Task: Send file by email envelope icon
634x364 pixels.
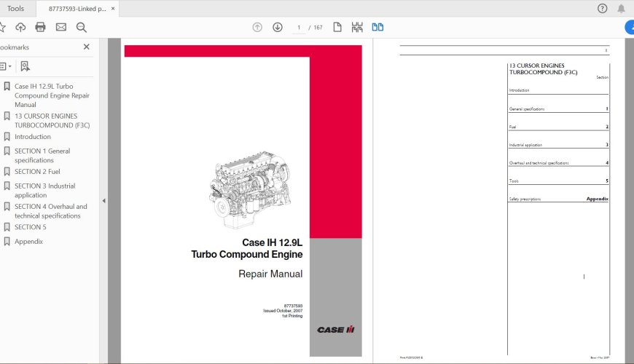Action: pyautogui.click(x=61, y=27)
